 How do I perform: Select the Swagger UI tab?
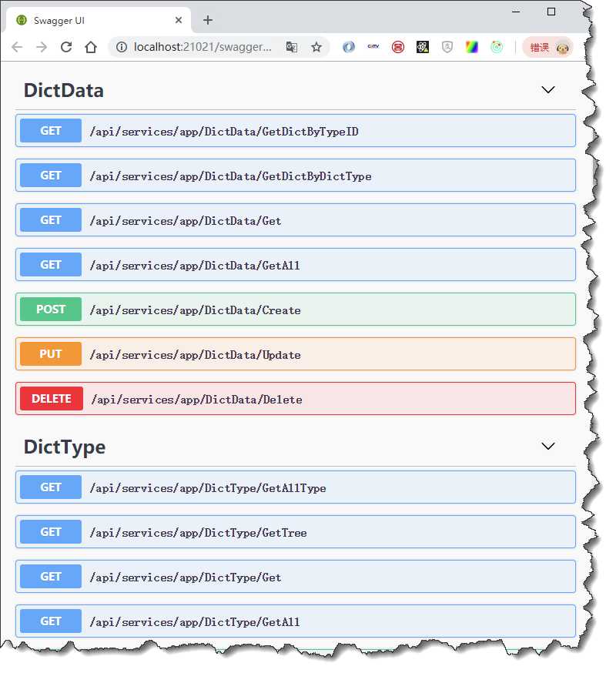98,20
